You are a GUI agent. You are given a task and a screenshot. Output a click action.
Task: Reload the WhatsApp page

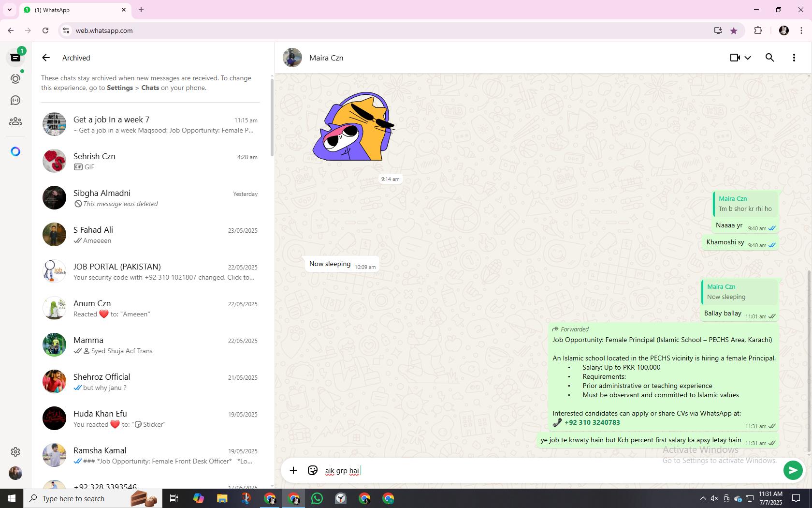45,30
